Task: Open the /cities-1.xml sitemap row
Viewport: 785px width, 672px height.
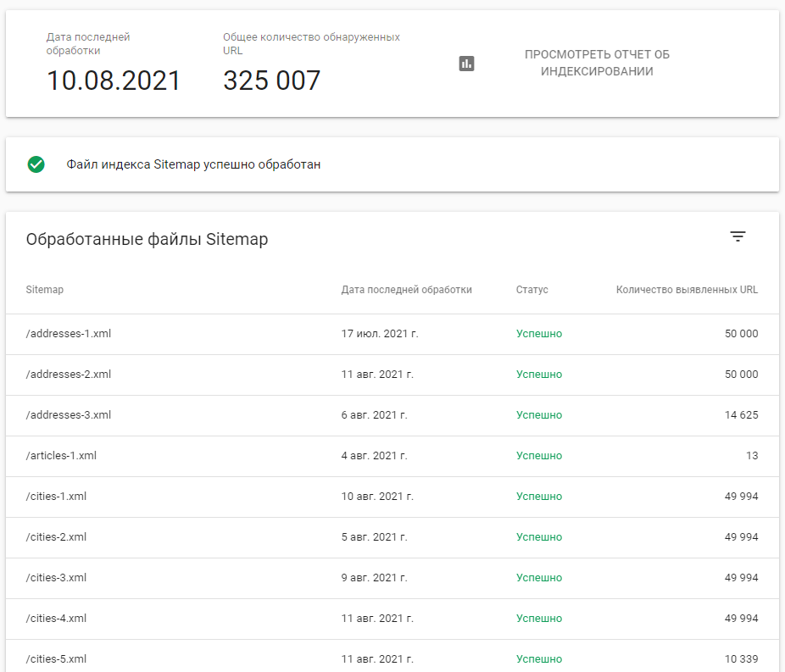Action: (56, 497)
